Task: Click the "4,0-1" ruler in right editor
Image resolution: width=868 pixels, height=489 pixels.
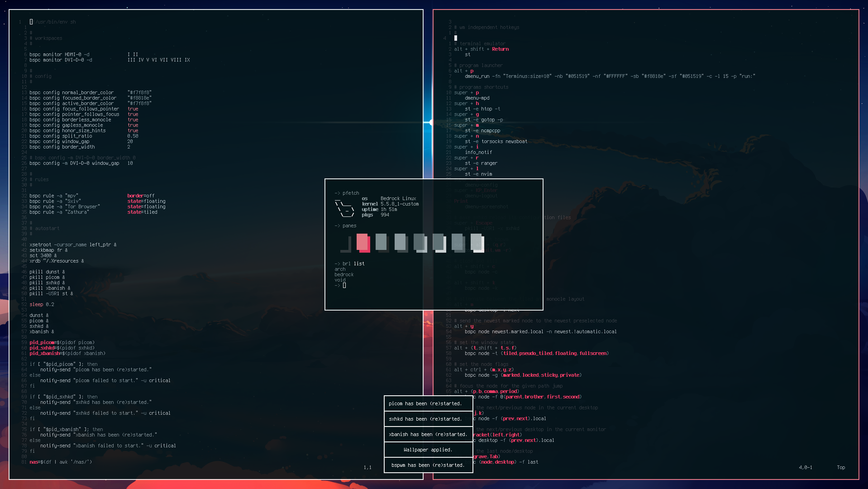Action: pos(805,467)
